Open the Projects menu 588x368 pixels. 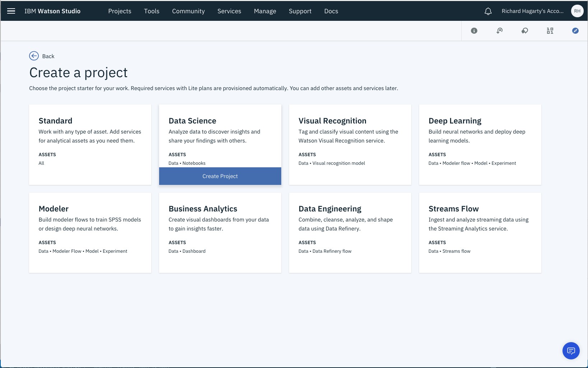click(120, 11)
